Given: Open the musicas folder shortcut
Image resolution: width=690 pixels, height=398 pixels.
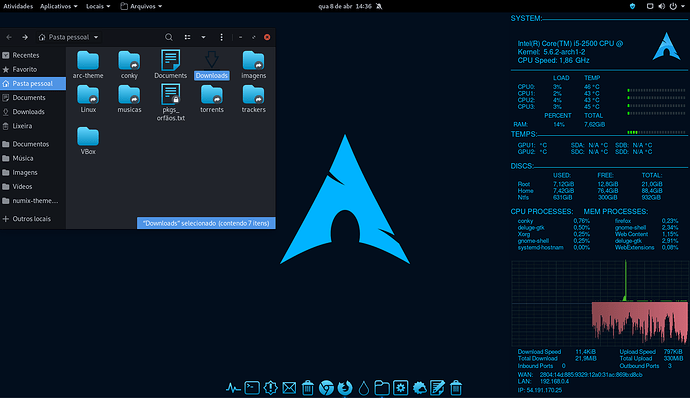Looking at the screenshot, I should click(x=129, y=99).
